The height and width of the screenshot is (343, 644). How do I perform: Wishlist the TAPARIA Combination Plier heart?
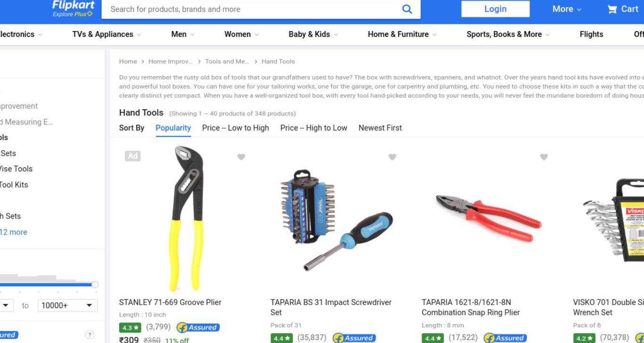coord(544,157)
